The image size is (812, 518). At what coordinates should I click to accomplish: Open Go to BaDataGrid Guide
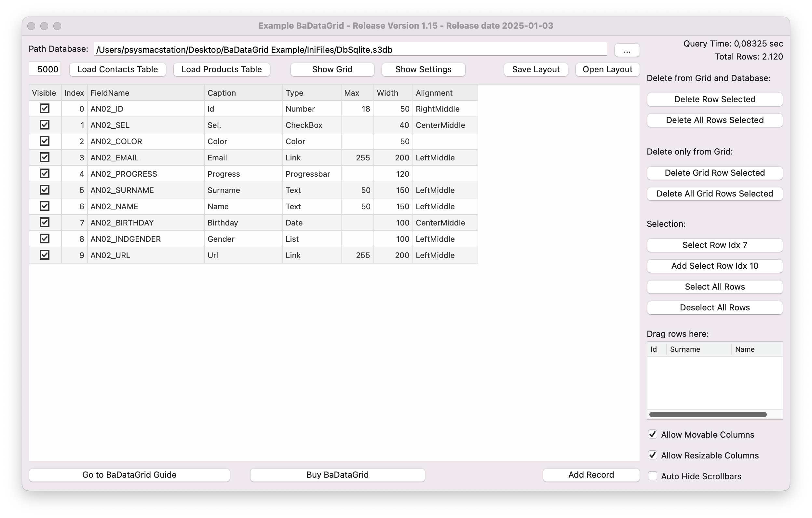pos(129,475)
